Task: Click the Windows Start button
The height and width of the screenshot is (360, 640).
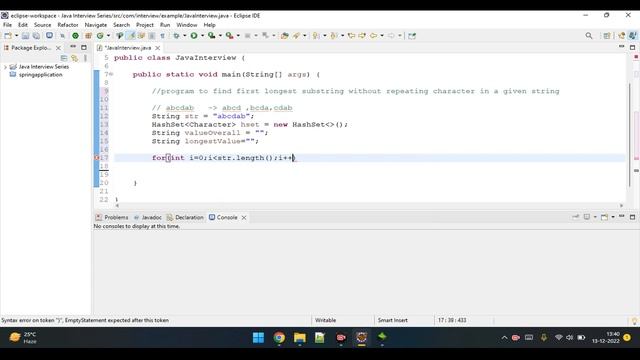Action: coord(258,338)
